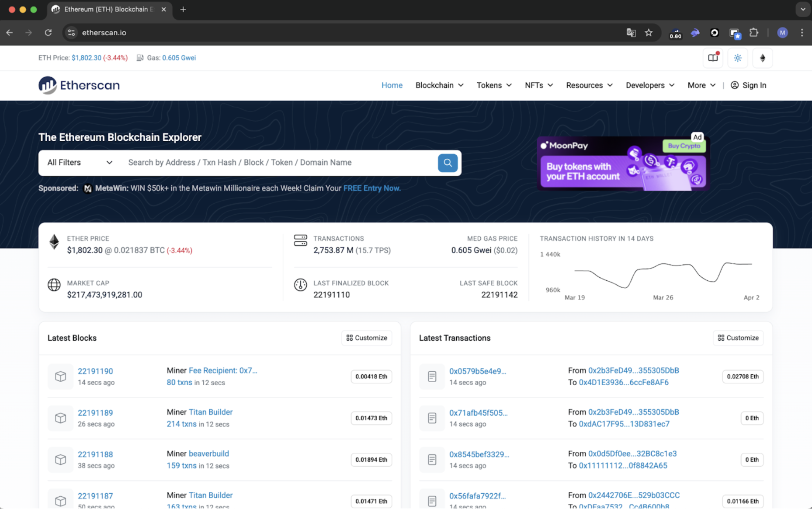Open block 22191190 link

coord(95,371)
